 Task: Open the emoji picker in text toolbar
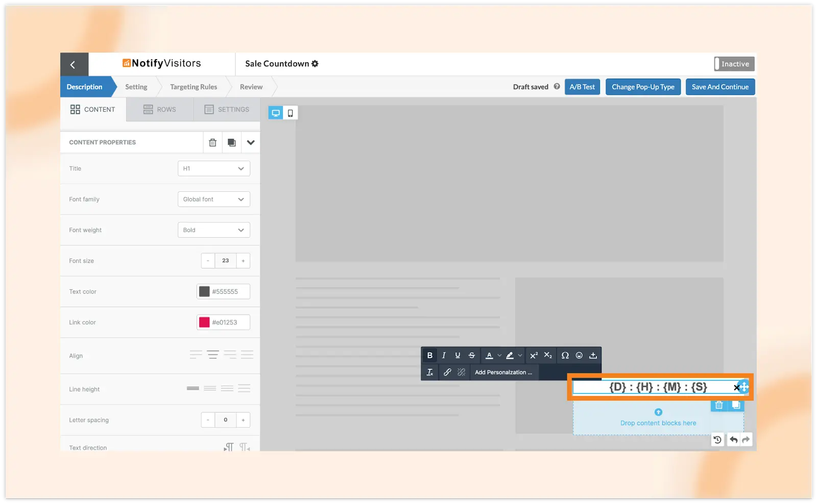[579, 356]
